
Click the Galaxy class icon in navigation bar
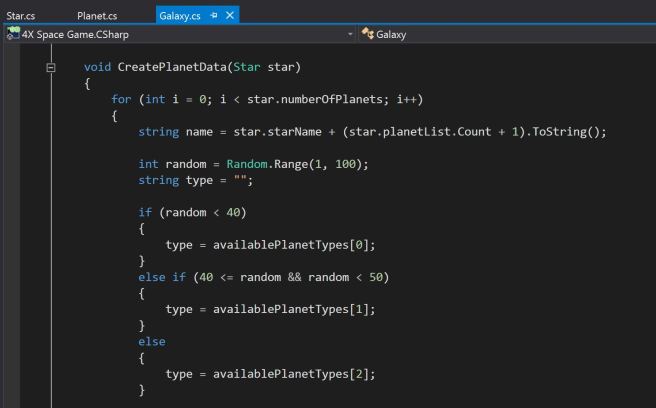367,35
